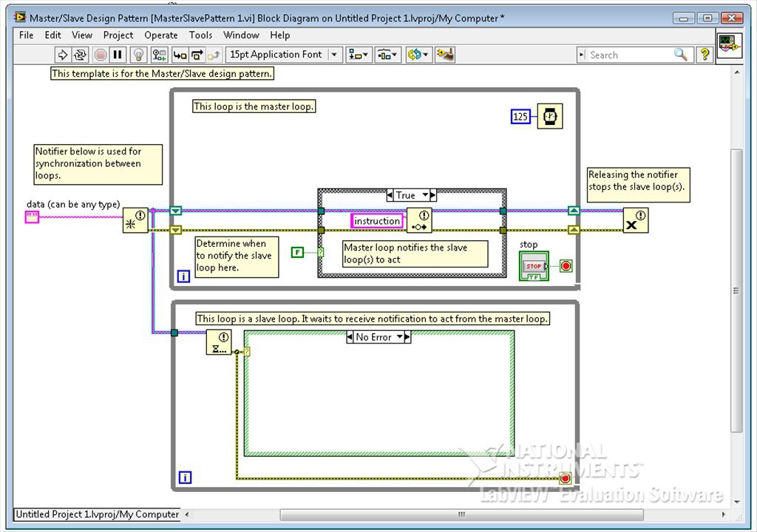Click Step Over button
757x532 pixels.
[197, 55]
